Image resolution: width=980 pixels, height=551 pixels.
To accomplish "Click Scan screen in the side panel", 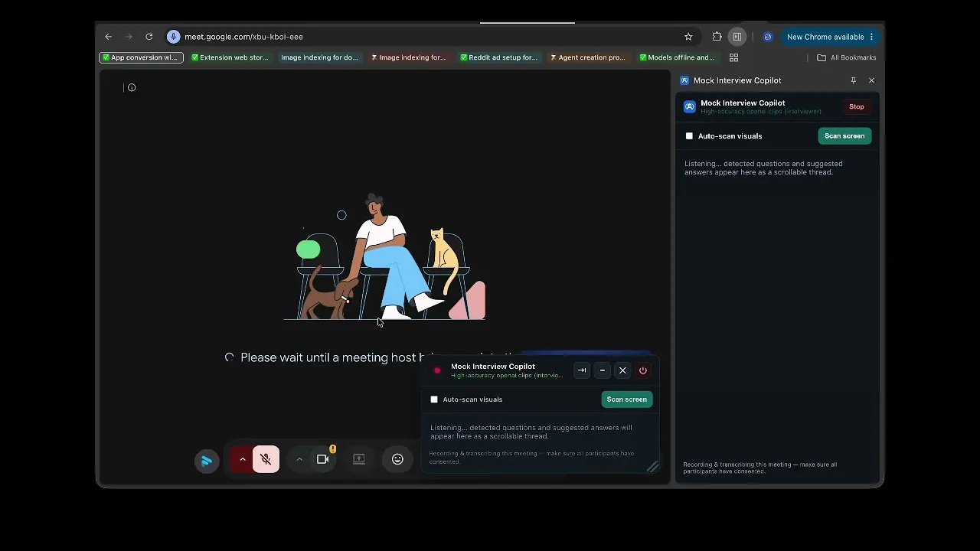I will (x=844, y=136).
